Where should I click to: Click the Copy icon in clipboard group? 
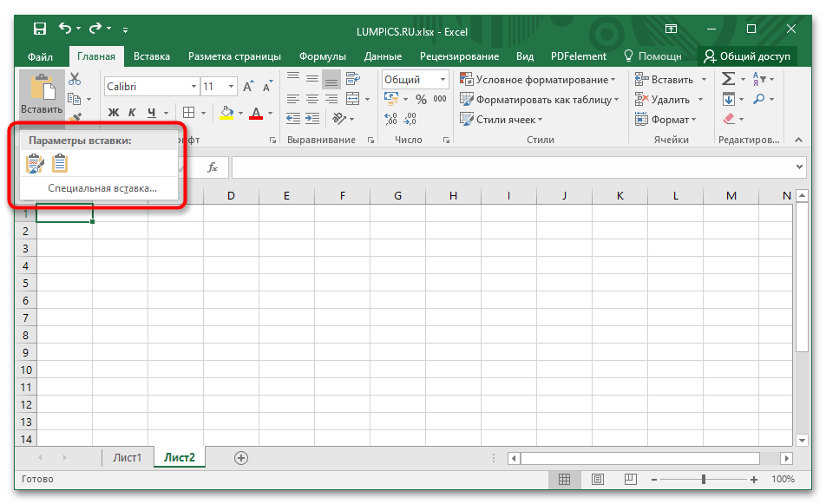(75, 99)
